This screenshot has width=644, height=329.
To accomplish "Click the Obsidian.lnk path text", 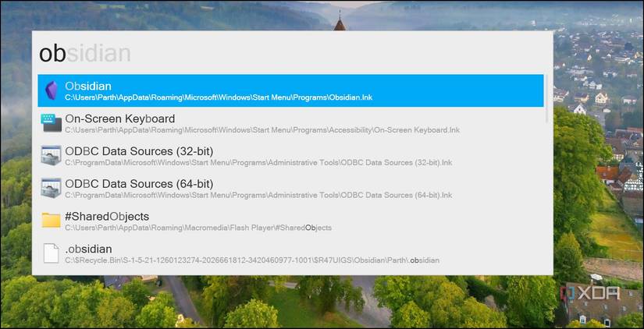I will click(219, 97).
